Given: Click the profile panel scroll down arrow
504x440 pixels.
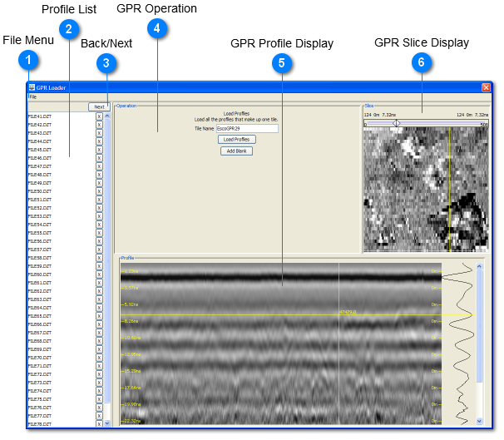Looking at the screenshot, I should 479,421.
